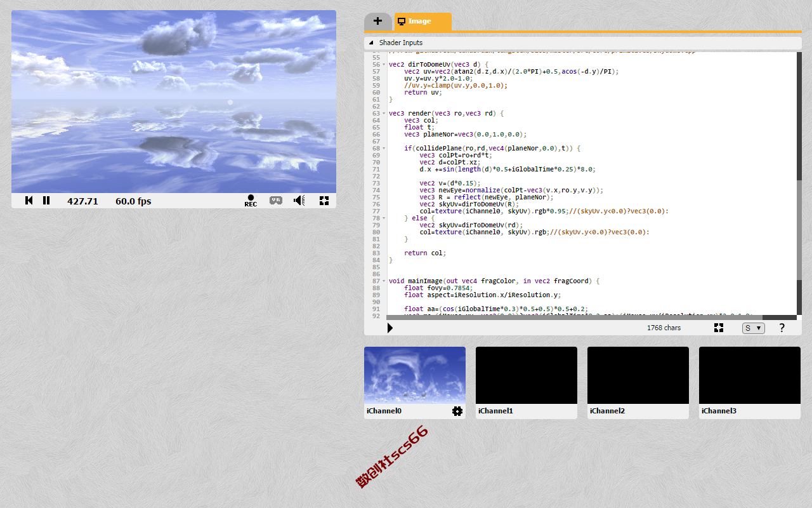The height and width of the screenshot is (508, 812).
Task: Add a new shader tab
Action: coord(378,21)
